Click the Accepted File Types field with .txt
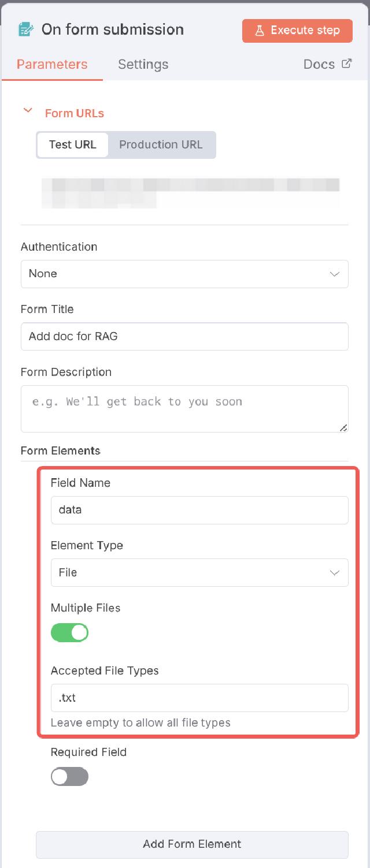Image resolution: width=370 pixels, height=868 pixels. tap(199, 698)
